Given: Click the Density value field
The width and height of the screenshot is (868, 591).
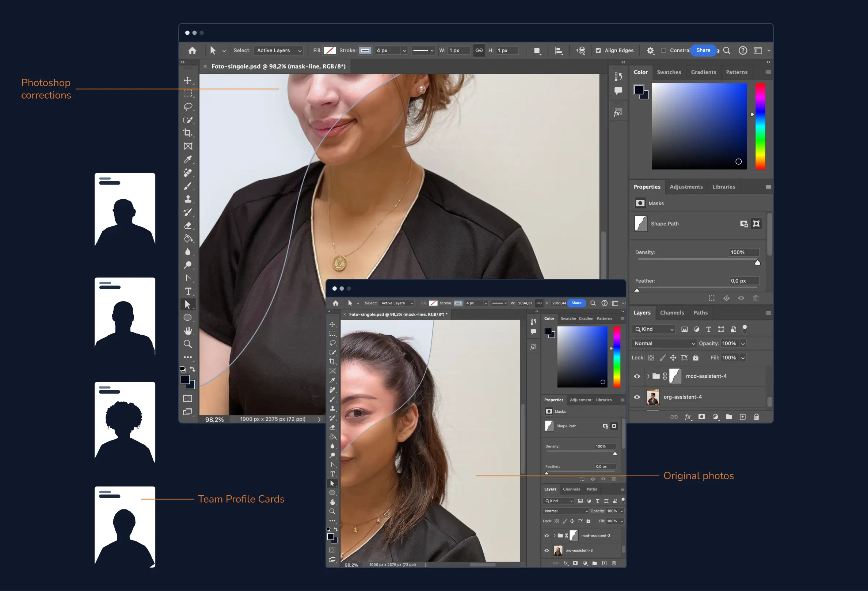Looking at the screenshot, I should [x=743, y=252].
